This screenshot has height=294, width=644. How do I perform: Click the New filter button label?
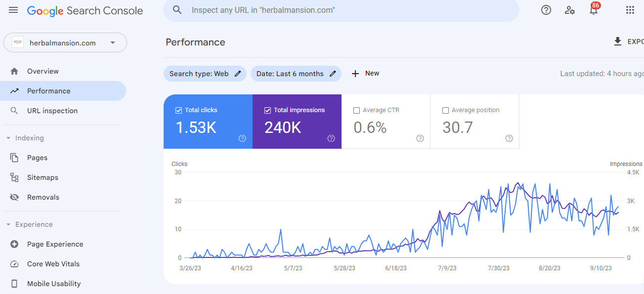pos(372,73)
